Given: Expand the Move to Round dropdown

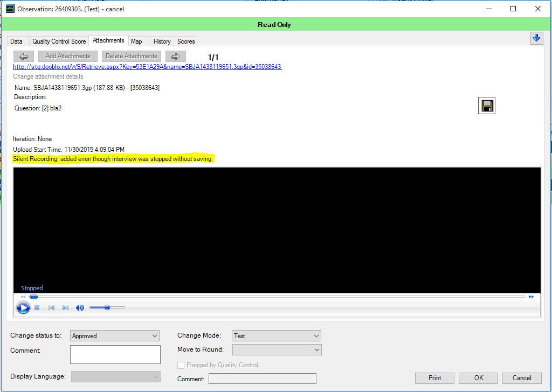Looking at the screenshot, I should [x=277, y=350].
